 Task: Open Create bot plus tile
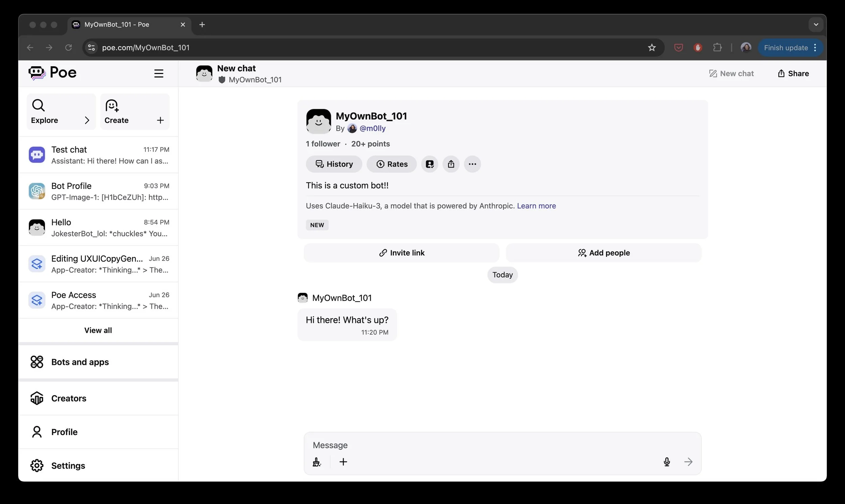pos(135,112)
